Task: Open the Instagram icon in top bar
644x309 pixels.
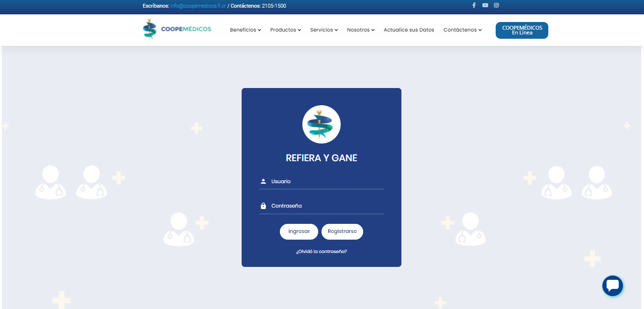Action: (x=497, y=5)
